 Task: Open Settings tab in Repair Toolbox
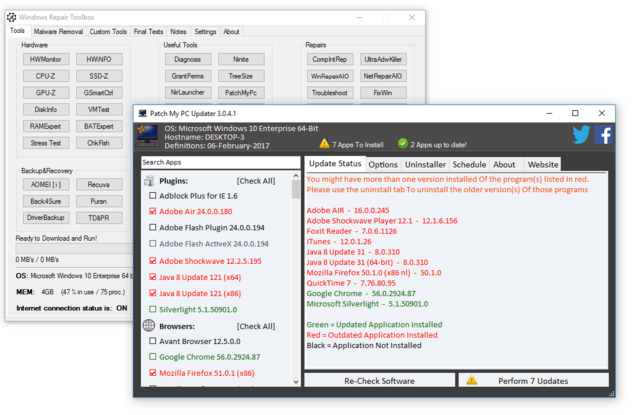[205, 31]
